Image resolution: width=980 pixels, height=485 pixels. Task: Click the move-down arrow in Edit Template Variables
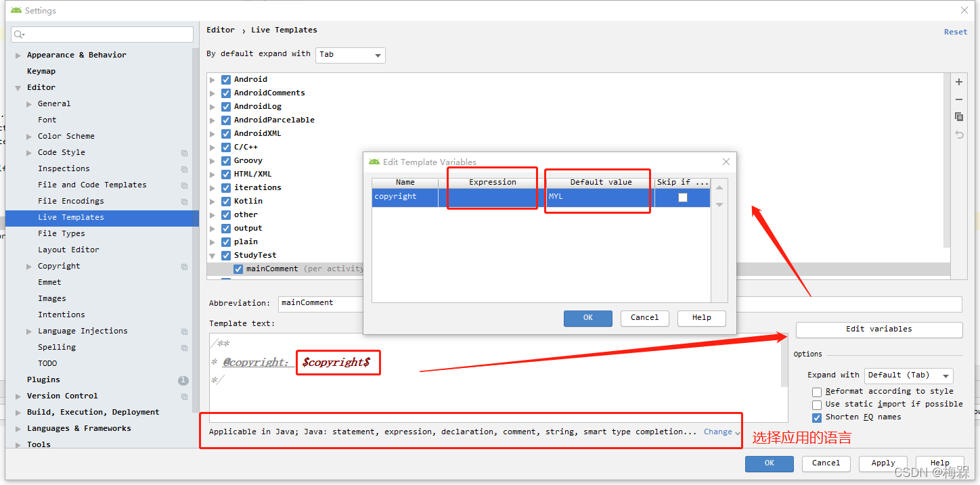(x=719, y=204)
